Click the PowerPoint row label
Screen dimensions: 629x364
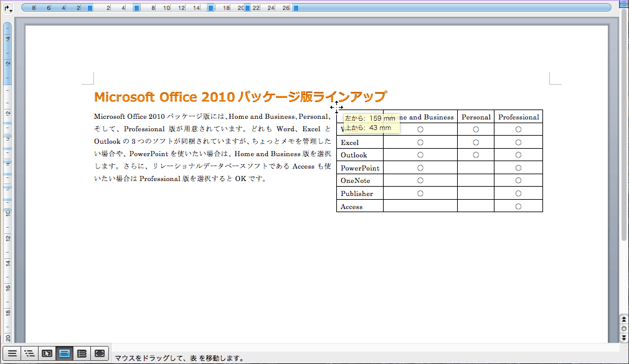point(360,168)
